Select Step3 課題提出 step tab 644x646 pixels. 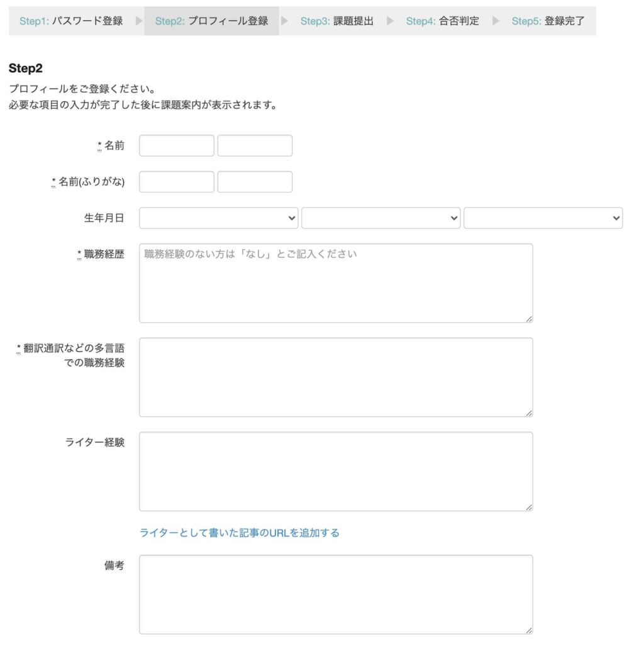(x=336, y=21)
